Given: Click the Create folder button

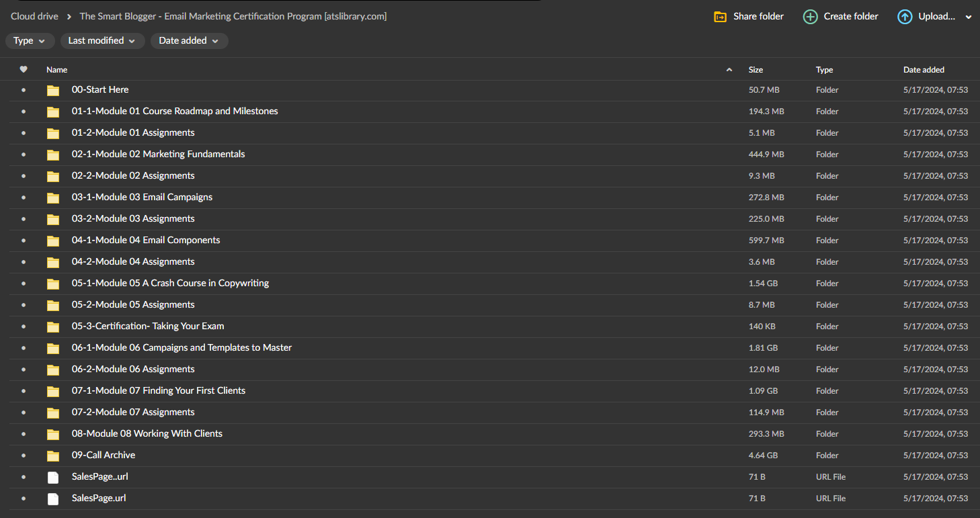Looking at the screenshot, I should click(x=841, y=16).
